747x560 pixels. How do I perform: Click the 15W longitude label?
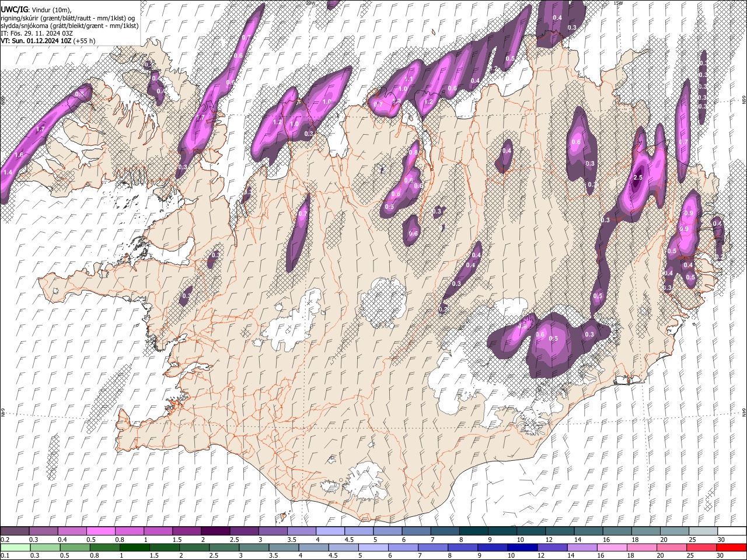tap(618, 3)
